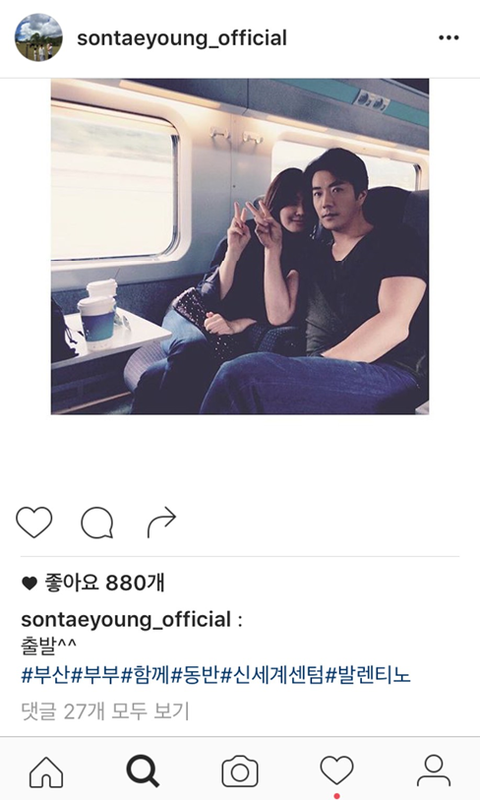Image resolution: width=480 pixels, height=800 pixels.
Task: Tap the couple photo on the train
Action: pyautogui.click(x=240, y=246)
